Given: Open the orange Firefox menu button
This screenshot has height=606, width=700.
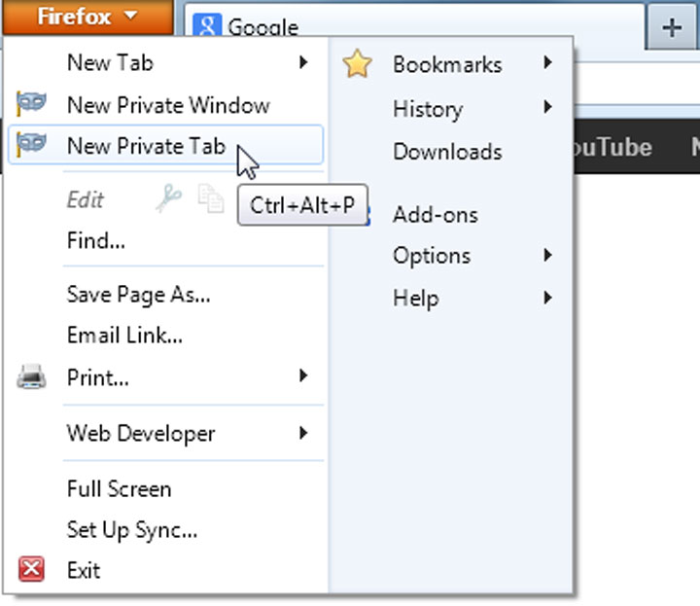Looking at the screenshot, I should [x=87, y=17].
